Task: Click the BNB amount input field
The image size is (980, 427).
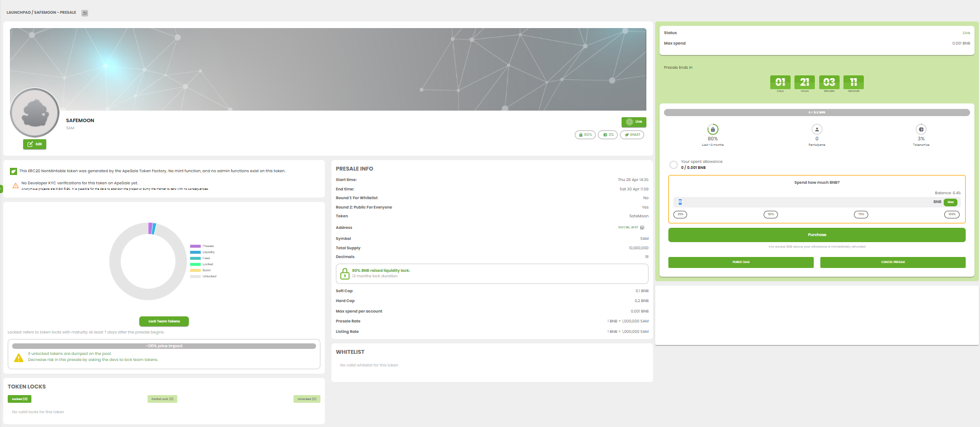Action: click(802, 202)
